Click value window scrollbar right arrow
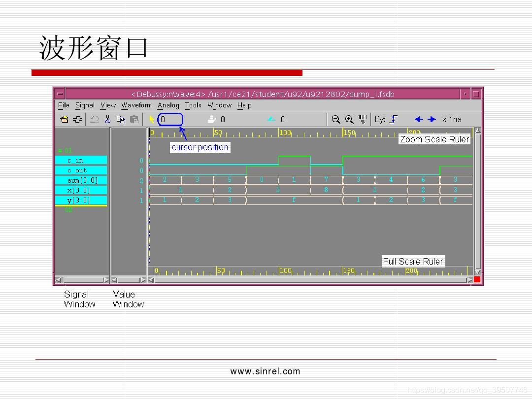 (143, 280)
